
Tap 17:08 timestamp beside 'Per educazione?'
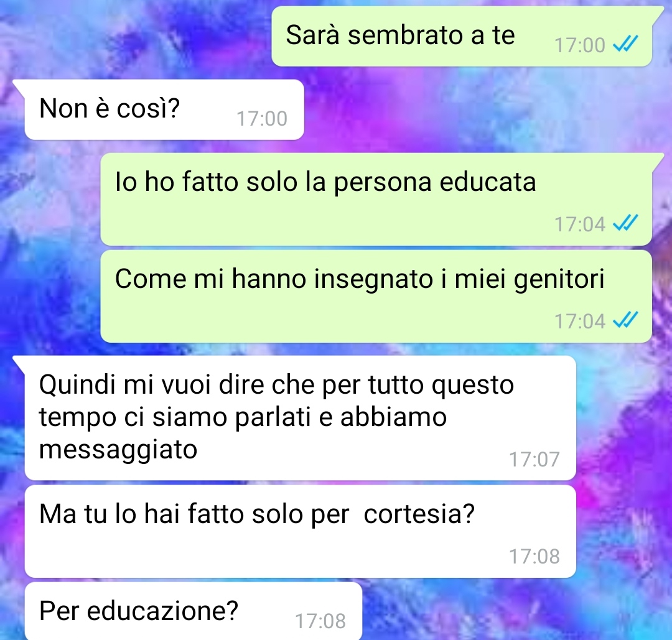[320, 621]
